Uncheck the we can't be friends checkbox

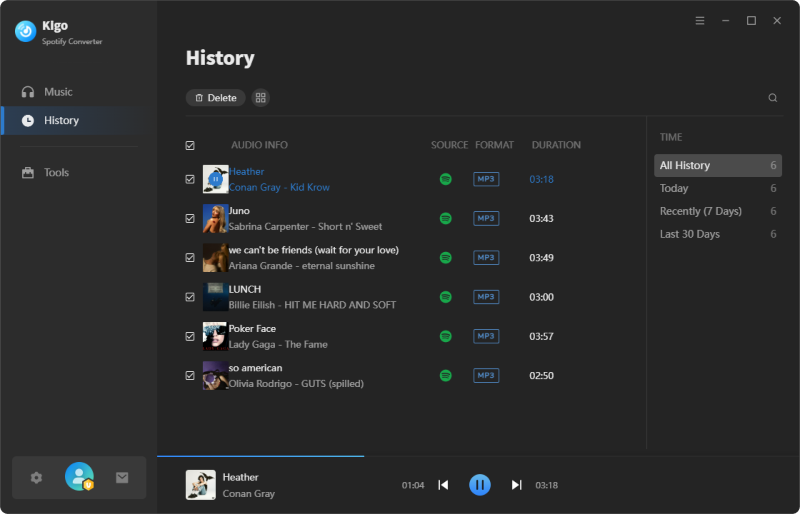click(190, 258)
